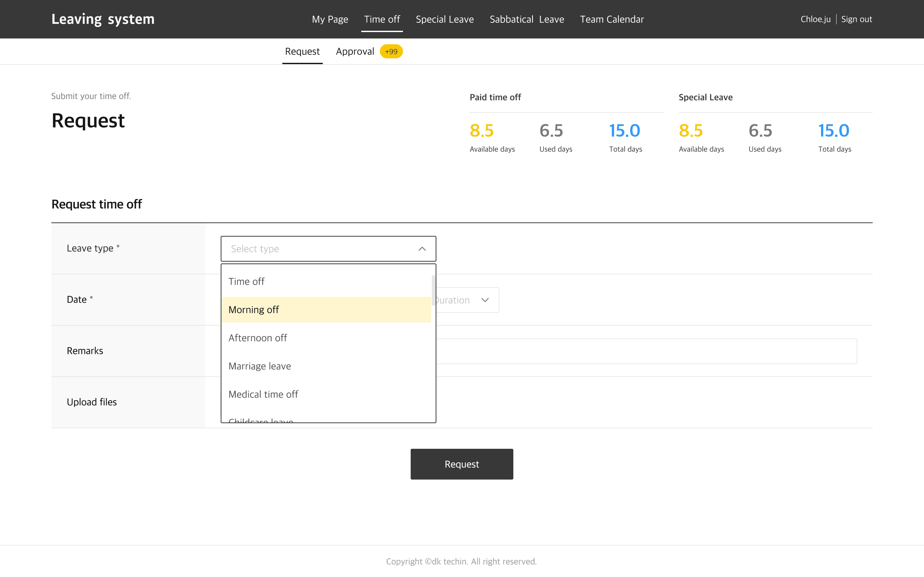Screen dimensions: 924x577
Task: Open the Approval tab
Action: coord(355,52)
